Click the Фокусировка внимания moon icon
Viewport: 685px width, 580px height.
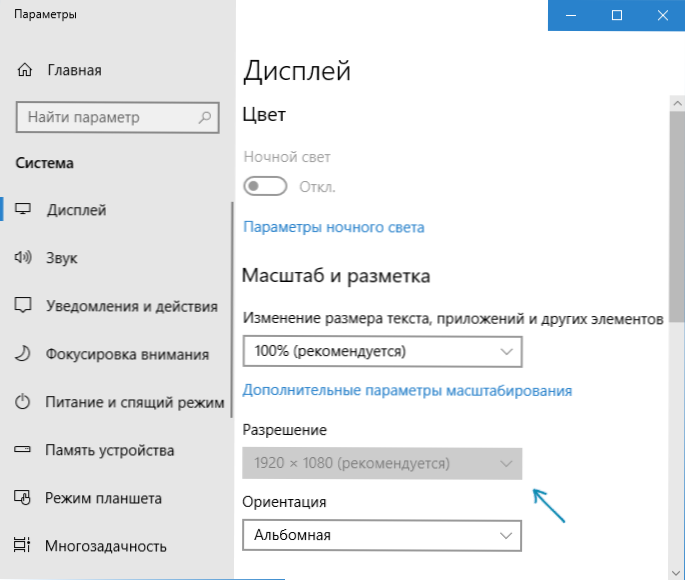pos(22,353)
